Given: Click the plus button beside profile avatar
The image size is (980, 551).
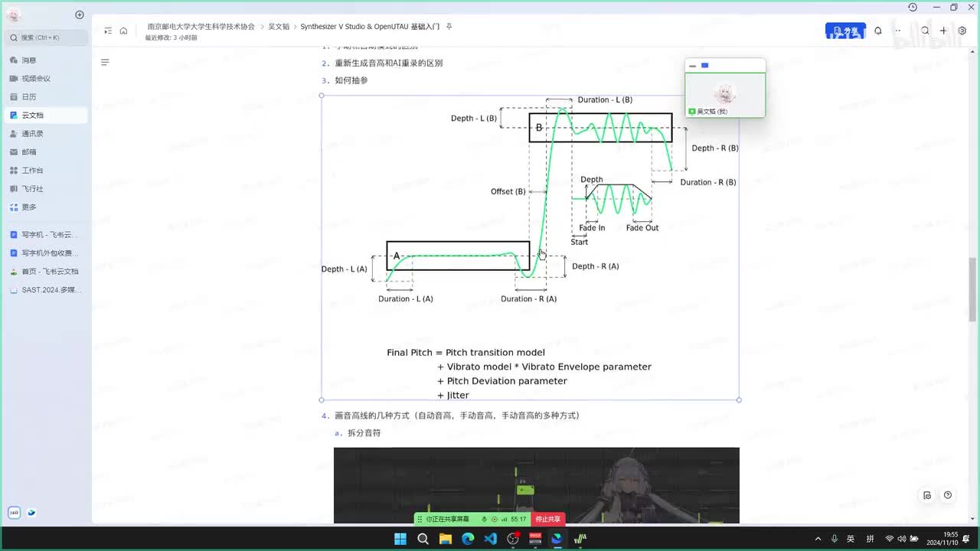Looking at the screenshot, I should [x=80, y=15].
